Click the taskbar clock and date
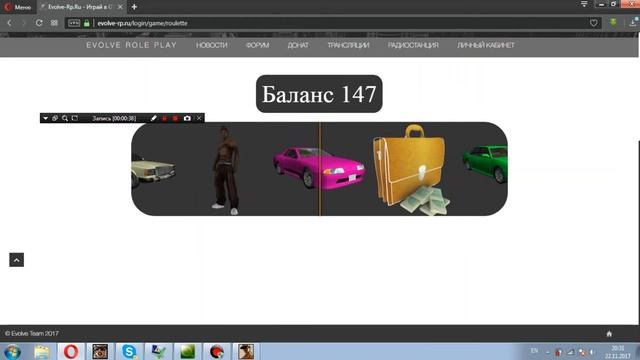 (618, 352)
